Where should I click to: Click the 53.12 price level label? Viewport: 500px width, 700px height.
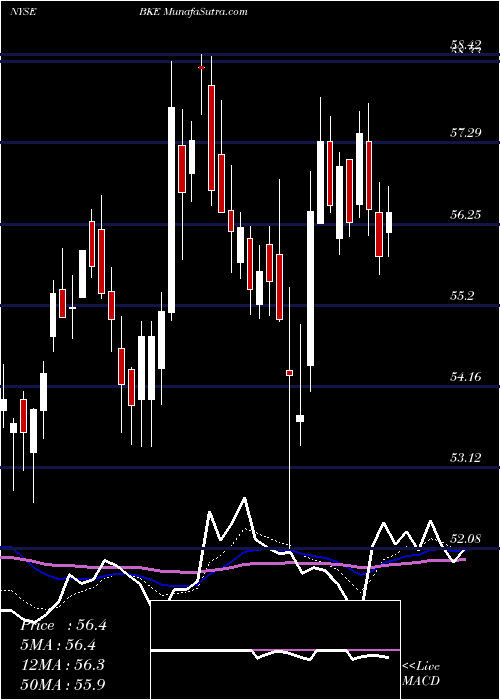point(466,458)
